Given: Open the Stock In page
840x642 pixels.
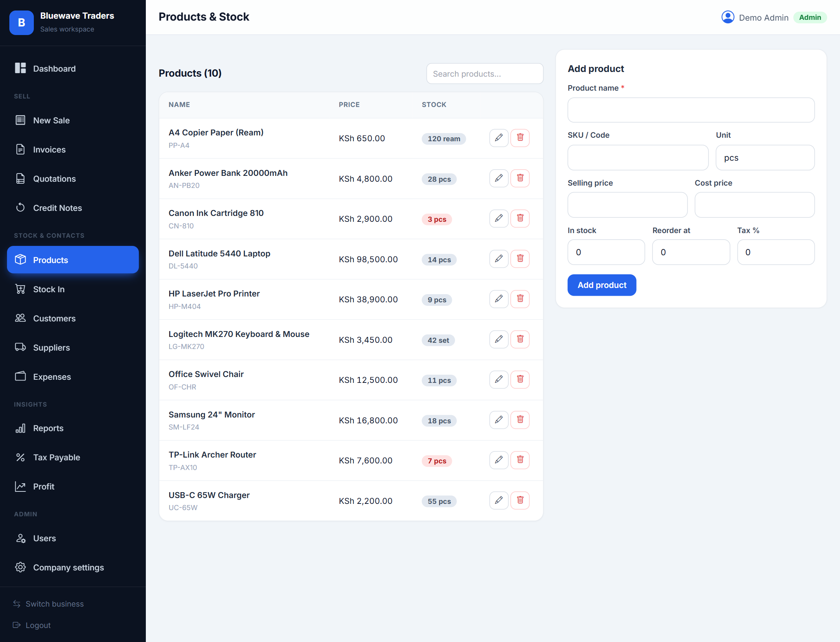Looking at the screenshot, I should point(73,289).
